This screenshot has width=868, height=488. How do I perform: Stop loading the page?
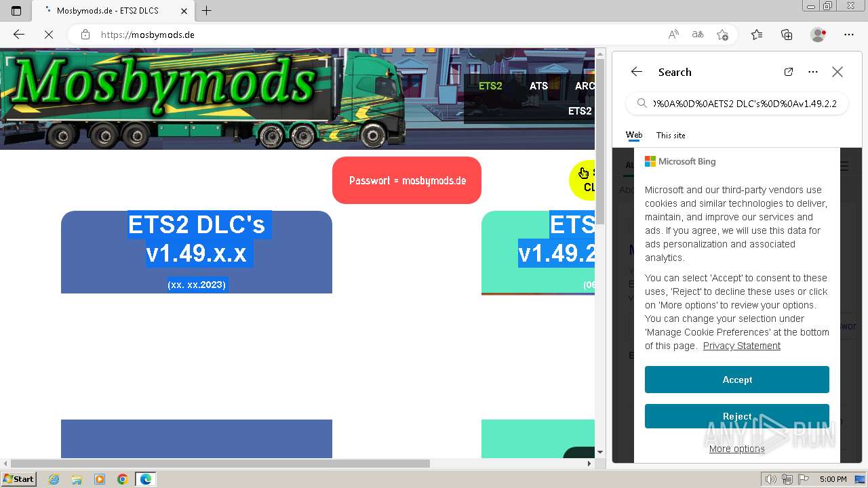click(49, 35)
